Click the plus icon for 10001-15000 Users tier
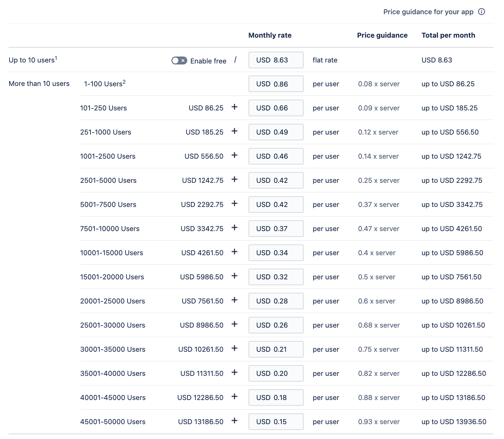 point(234,252)
